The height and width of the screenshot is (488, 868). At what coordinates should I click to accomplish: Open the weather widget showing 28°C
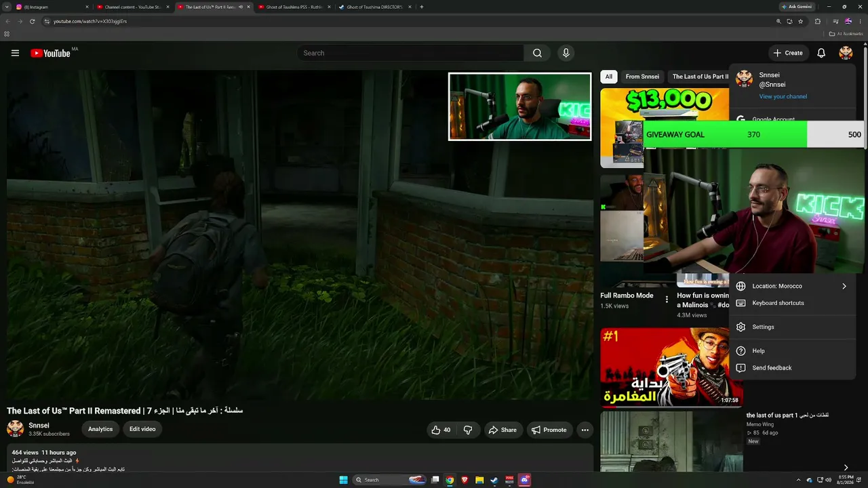point(20,480)
